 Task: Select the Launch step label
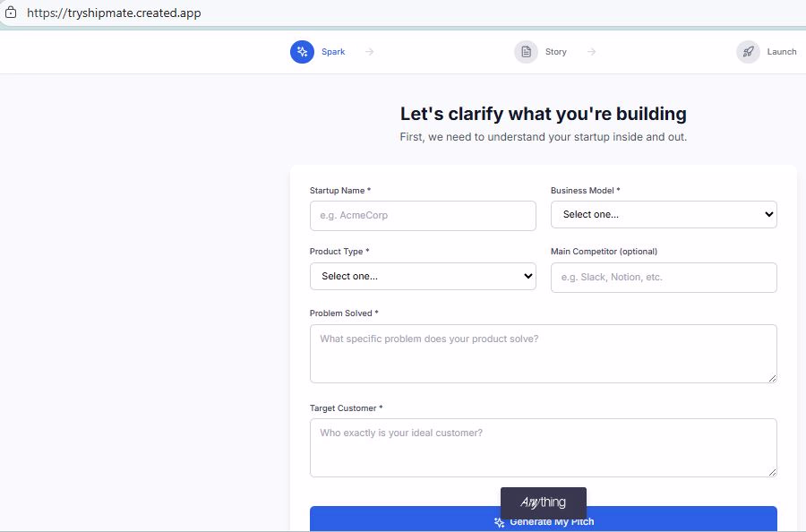pyautogui.click(x=782, y=52)
